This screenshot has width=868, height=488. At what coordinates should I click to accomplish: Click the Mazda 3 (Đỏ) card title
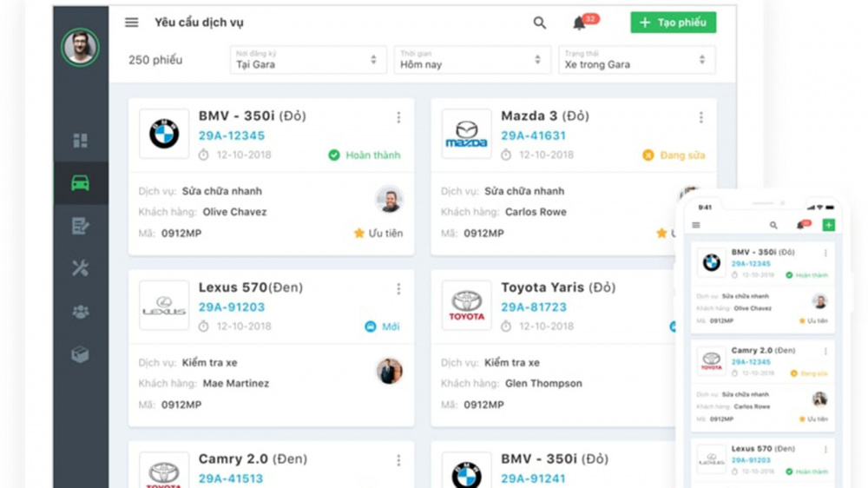(x=545, y=115)
